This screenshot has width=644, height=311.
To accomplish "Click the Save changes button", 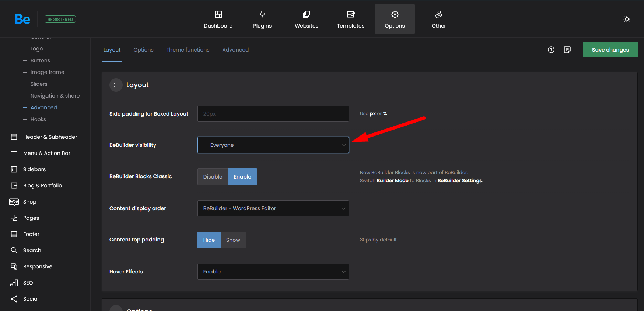I will 610,50.
